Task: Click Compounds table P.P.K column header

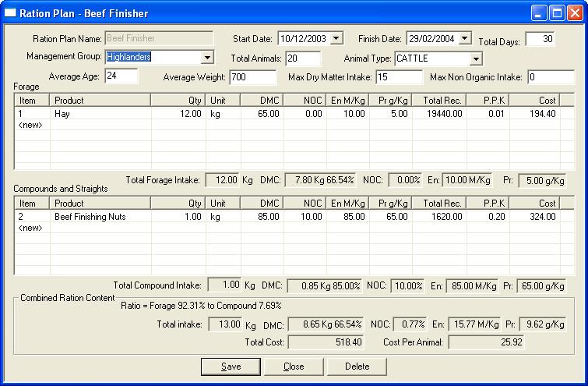Action: [488, 204]
